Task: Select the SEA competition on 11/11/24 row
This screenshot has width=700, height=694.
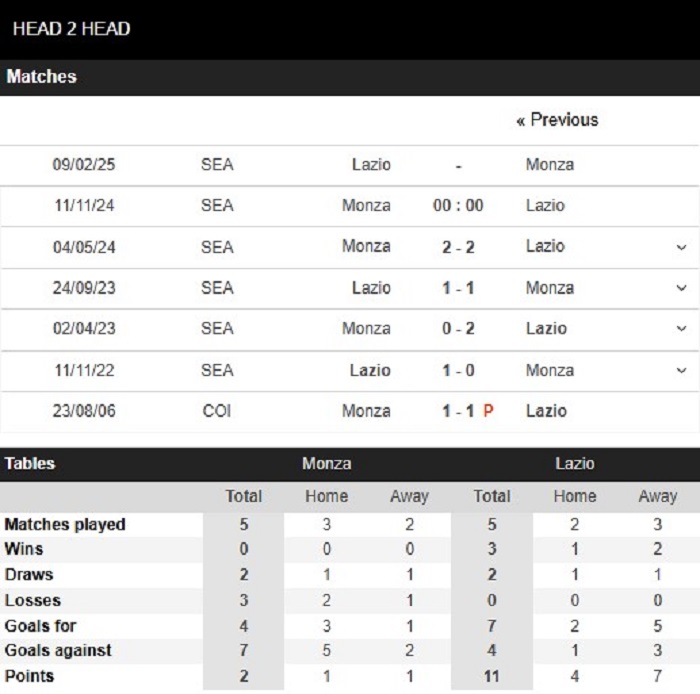Action: pyautogui.click(x=217, y=206)
